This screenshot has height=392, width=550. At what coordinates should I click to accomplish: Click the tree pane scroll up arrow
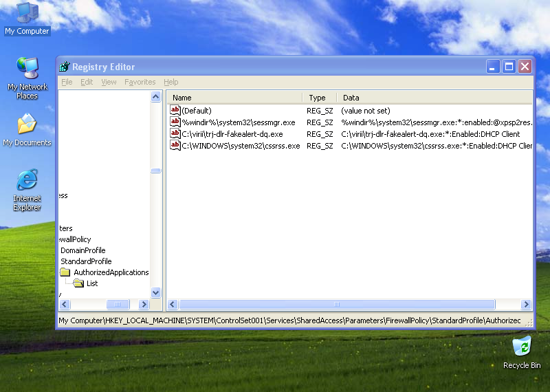(x=156, y=96)
